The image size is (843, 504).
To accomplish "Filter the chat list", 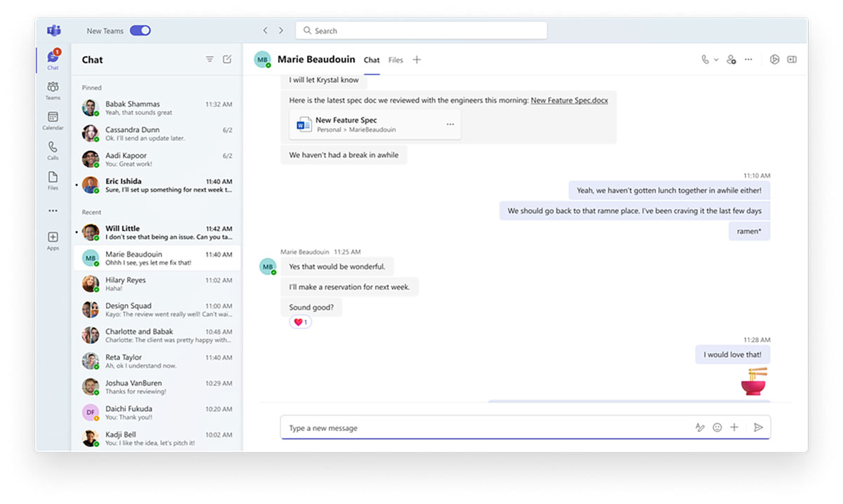I will [x=209, y=60].
